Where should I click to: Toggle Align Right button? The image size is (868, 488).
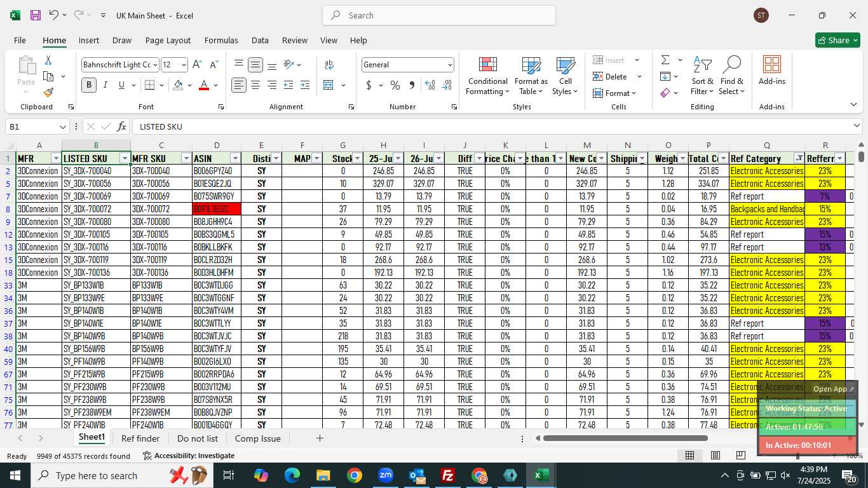coord(272,85)
